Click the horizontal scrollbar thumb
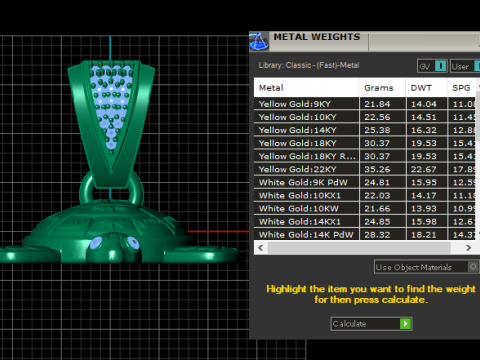 coord(359,248)
